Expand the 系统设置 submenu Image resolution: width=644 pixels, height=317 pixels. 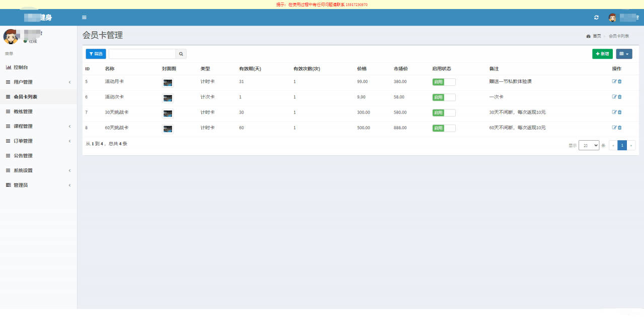pyautogui.click(x=38, y=170)
